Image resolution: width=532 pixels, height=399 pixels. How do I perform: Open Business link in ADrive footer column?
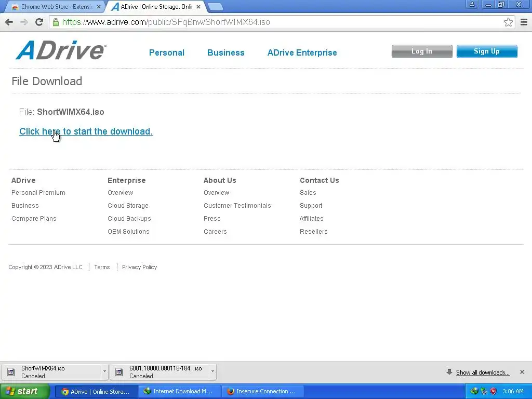pos(25,206)
